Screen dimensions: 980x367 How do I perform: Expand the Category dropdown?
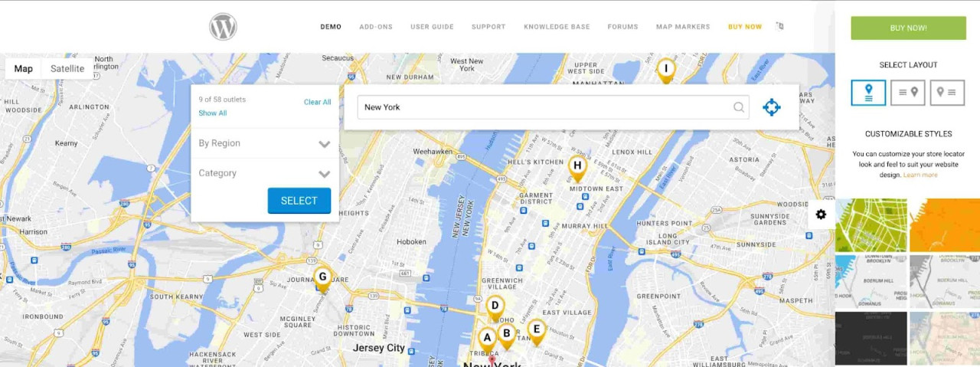click(x=265, y=173)
